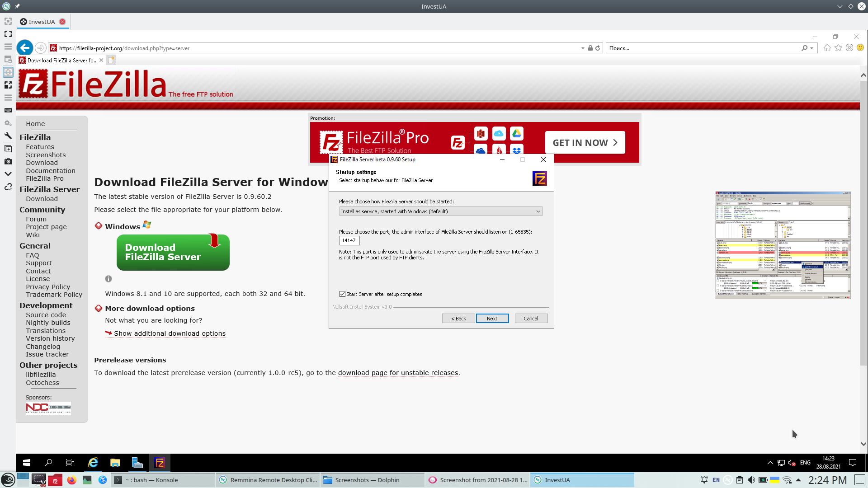Viewport: 868px width, 488px height.
Task: Click FileZilla setup icon in taskbar
Action: pos(159,463)
